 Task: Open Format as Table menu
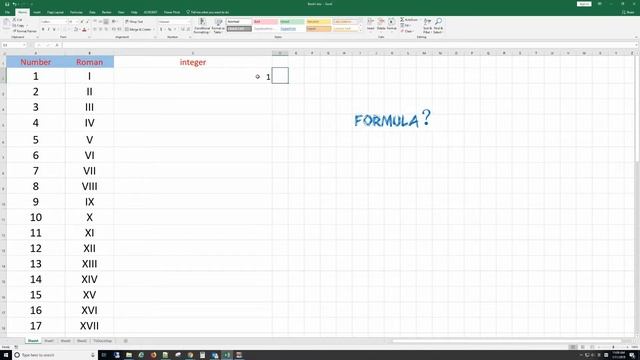(218, 26)
